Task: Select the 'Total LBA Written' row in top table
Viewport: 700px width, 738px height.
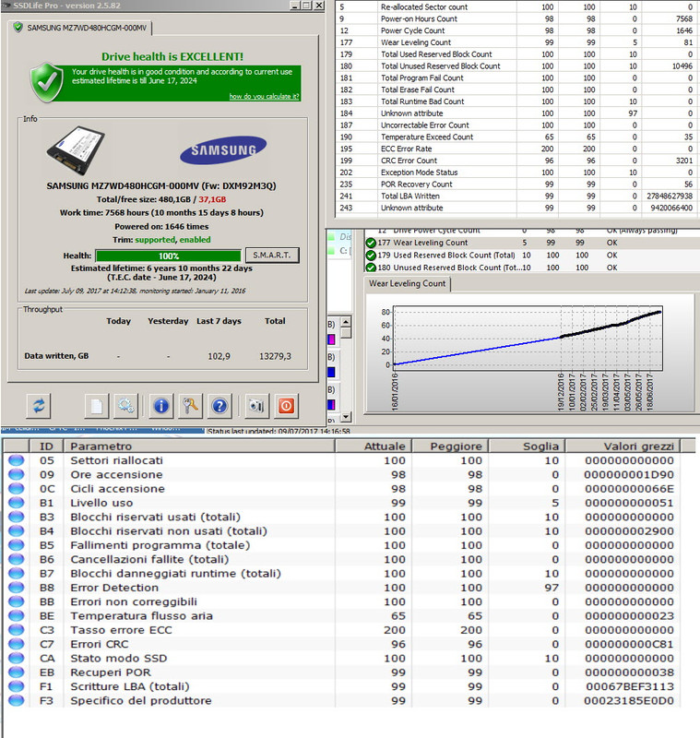Action: (516, 196)
